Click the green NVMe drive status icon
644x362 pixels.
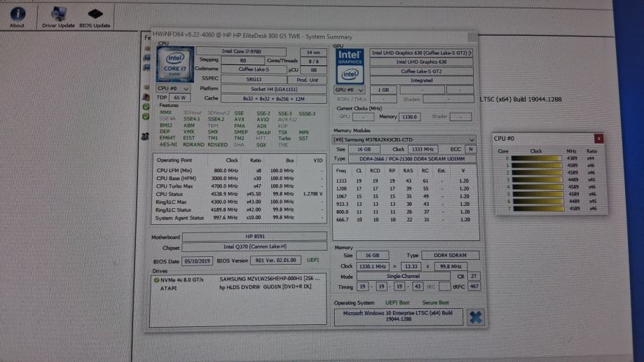pos(156,280)
